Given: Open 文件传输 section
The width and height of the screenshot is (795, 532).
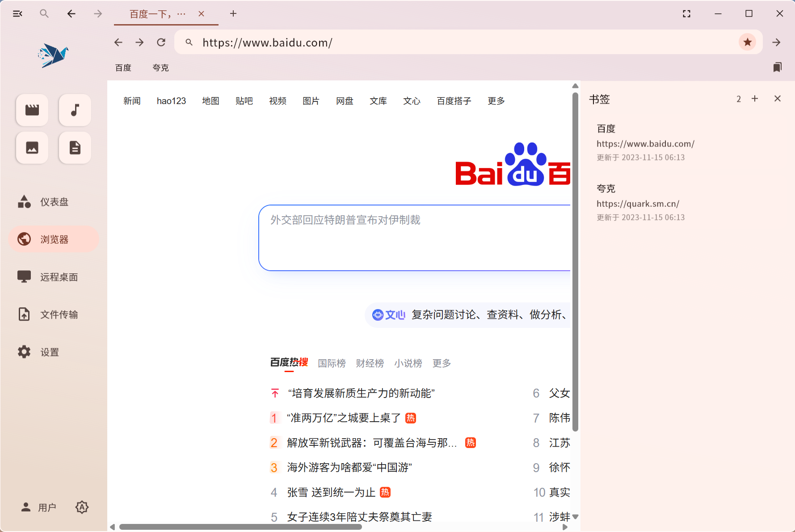Looking at the screenshot, I should [x=54, y=314].
